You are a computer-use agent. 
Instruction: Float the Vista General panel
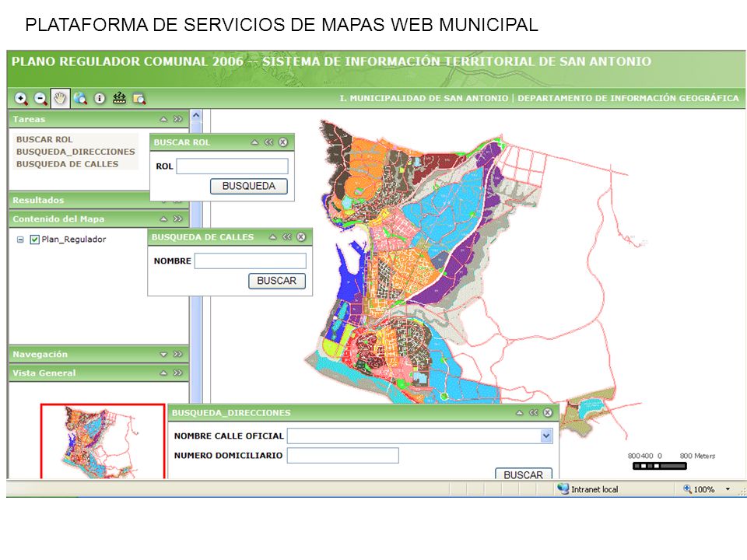pyautogui.click(x=177, y=373)
